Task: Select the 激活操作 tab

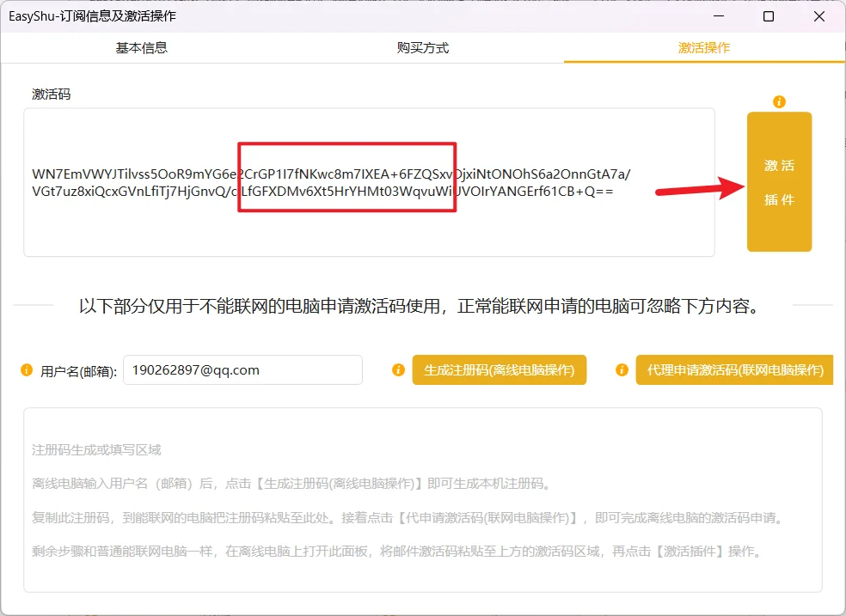Action: click(x=704, y=48)
